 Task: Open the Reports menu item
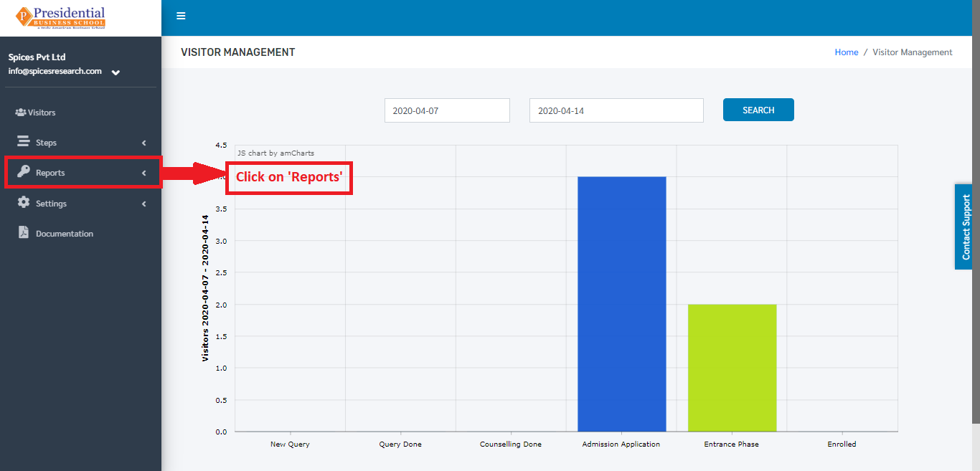click(80, 173)
